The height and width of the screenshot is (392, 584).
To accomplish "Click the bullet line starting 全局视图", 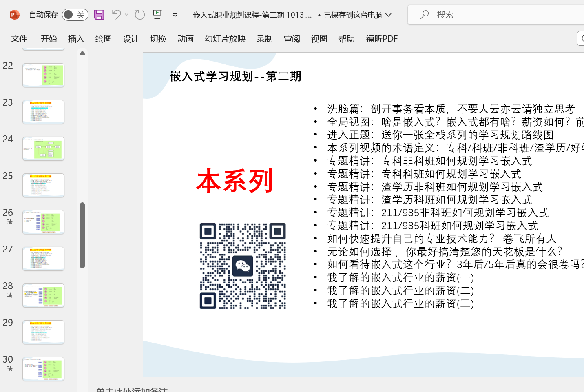I will click(x=456, y=122).
